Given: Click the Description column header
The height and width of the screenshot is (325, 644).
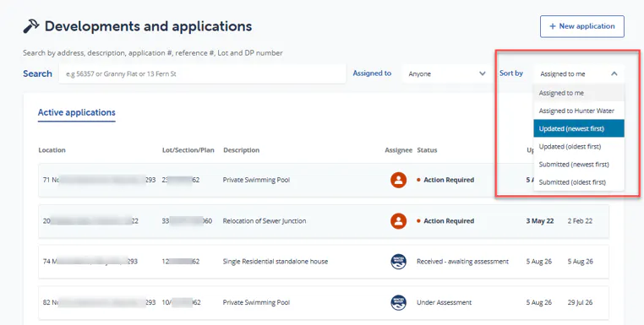Looking at the screenshot, I should click(241, 150).
